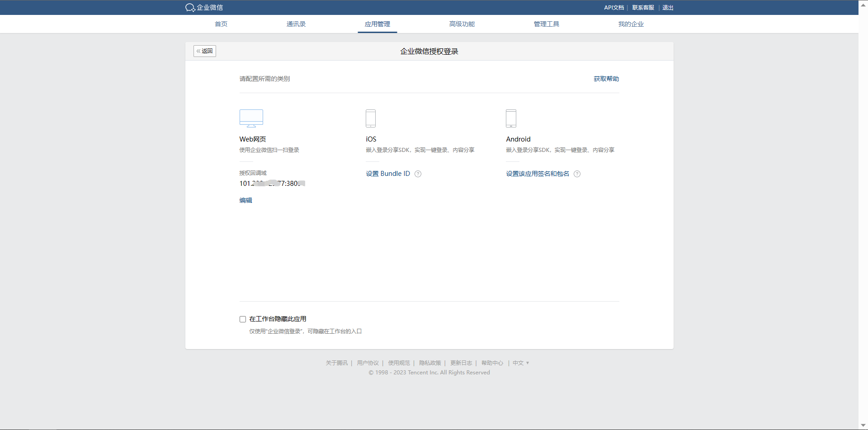Expand the 中文 language dropdown in footer

520,363
